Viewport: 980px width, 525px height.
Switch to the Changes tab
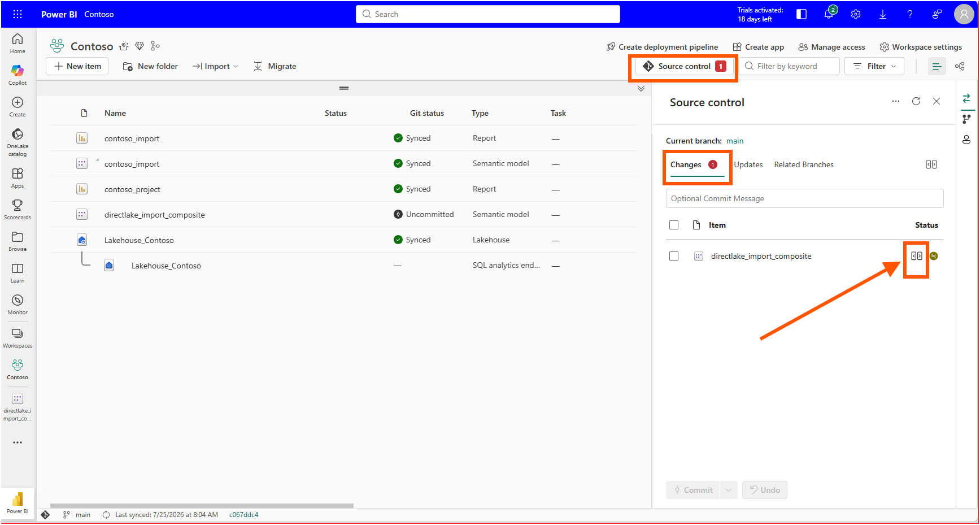click(x=694, y=164)
